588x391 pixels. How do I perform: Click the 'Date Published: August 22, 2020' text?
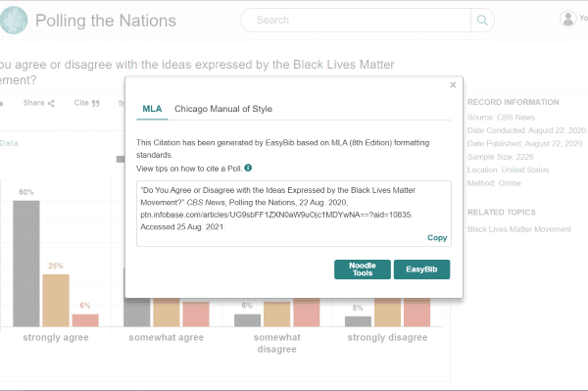525,144
